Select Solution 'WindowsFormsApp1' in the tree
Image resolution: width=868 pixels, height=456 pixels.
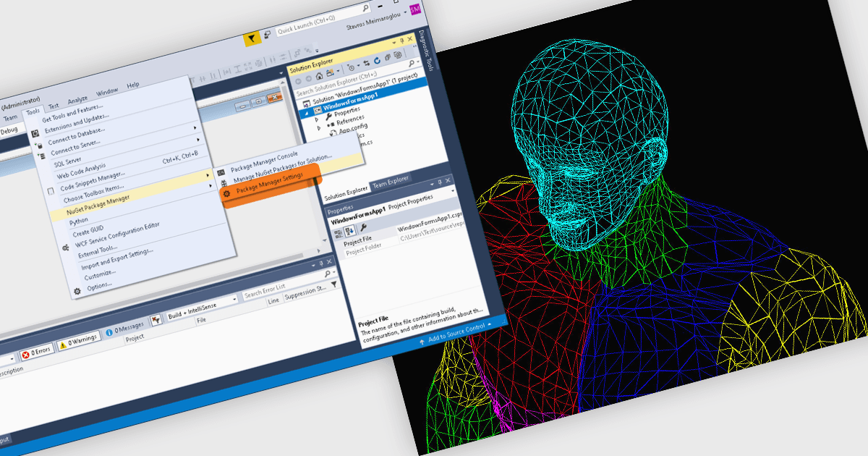coord(365,88)
